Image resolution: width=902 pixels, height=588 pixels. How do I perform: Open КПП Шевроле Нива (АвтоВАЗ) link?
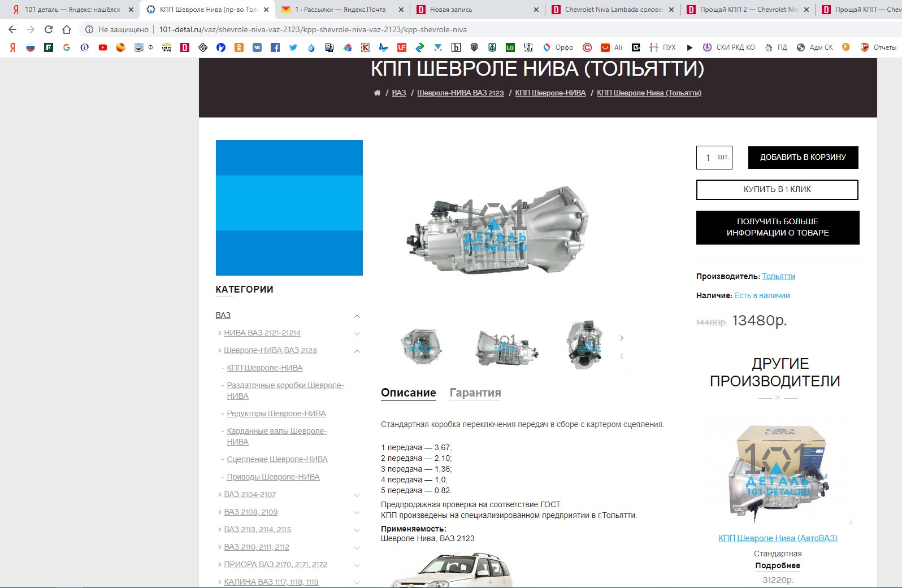pyautogui.click(x=778, y=538)
